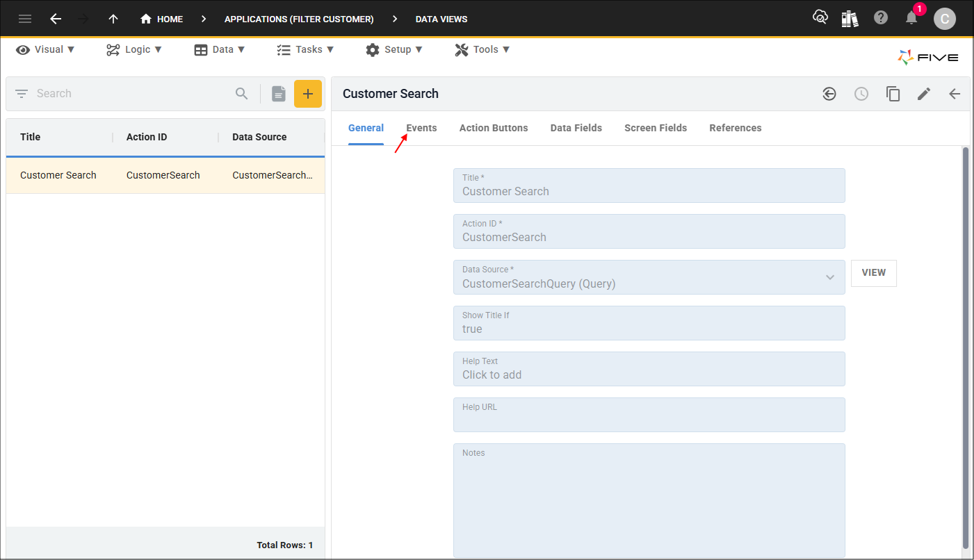Open the Action Buttons tab

[x=494, y=128]
